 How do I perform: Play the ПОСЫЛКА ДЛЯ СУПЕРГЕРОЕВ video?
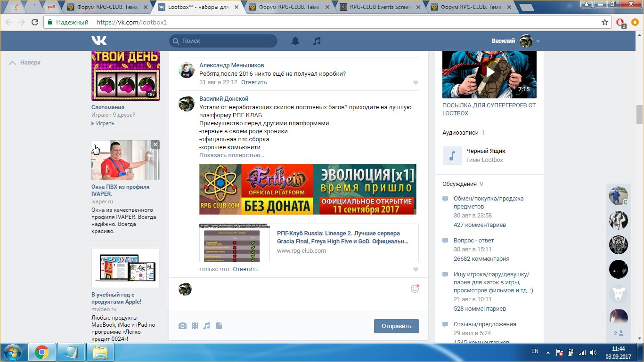coord(489,72)
